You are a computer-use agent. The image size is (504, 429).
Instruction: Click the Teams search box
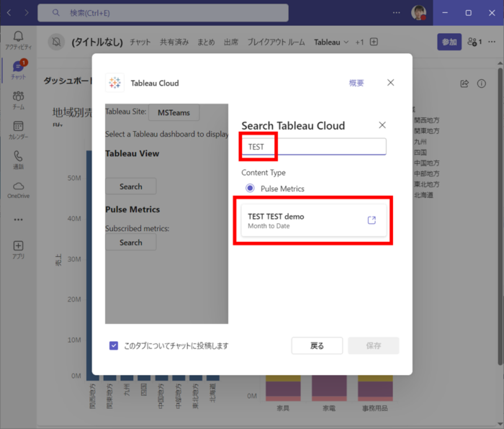[x=163, y=13]
